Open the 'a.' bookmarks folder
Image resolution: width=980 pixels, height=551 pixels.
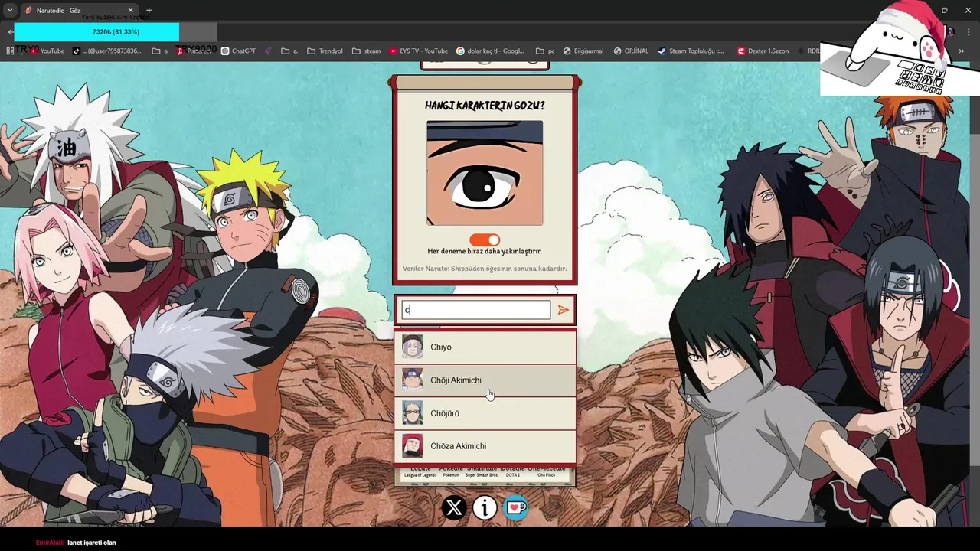(x=289, y=51)
